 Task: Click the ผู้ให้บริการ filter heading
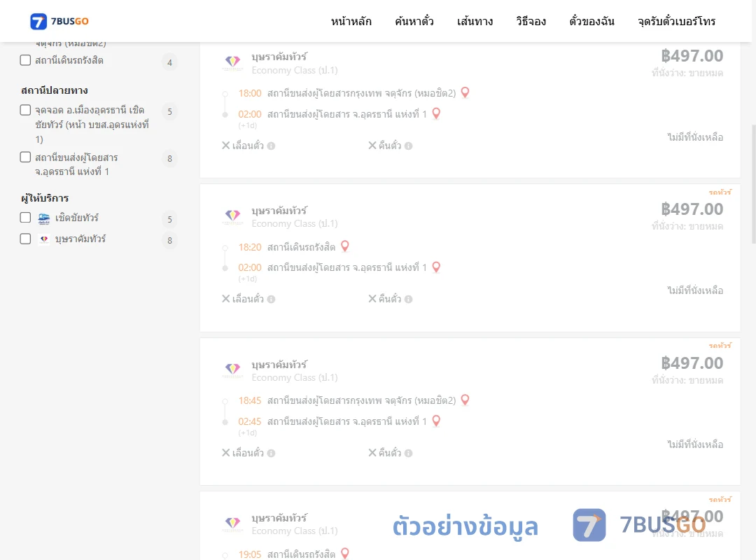point(45,198)
